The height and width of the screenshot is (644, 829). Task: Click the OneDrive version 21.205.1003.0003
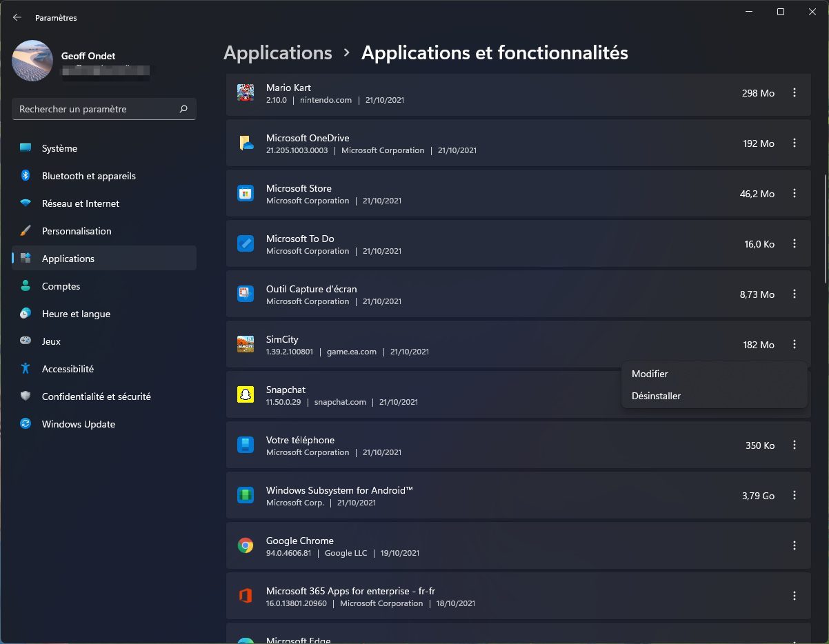297,150
